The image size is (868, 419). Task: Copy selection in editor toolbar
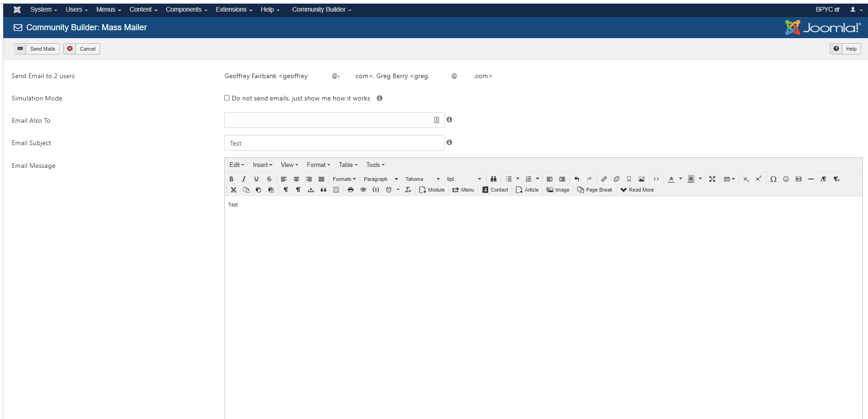pos(246,190)
